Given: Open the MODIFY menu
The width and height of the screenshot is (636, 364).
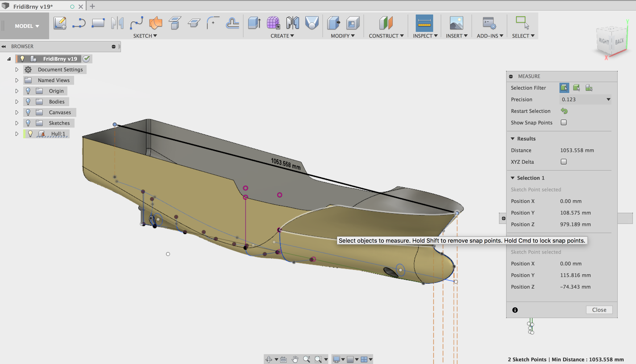Looking at the screenshot, I should click(x=342, y=36).
